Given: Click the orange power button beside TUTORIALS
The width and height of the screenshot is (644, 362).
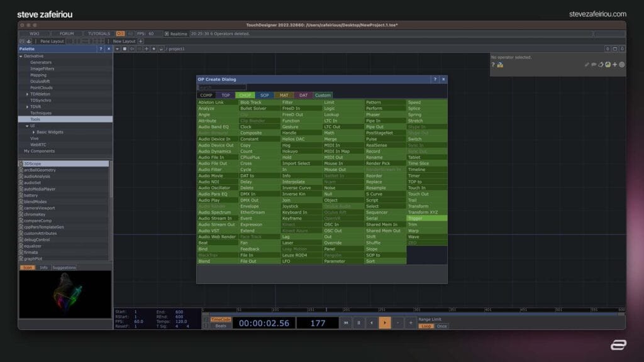Looking at the screenshot, I should coord(120,34).
